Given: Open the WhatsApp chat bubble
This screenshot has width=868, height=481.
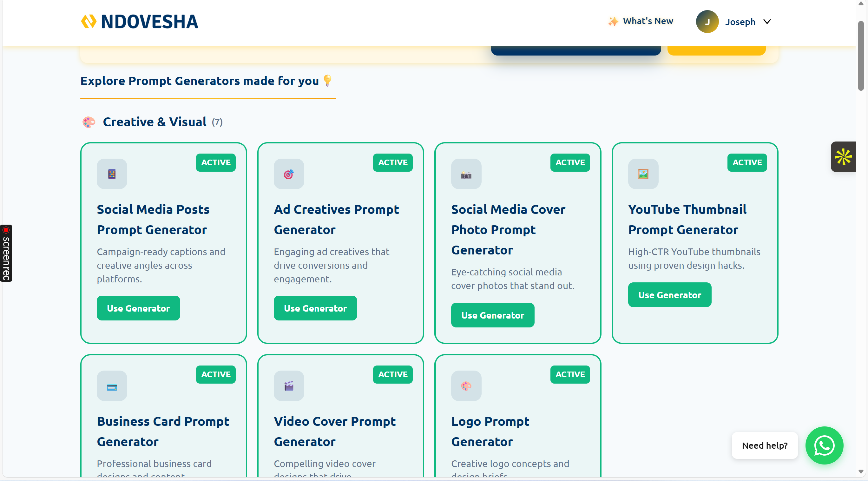Looking at the screenshot, I should coord(824,445).
